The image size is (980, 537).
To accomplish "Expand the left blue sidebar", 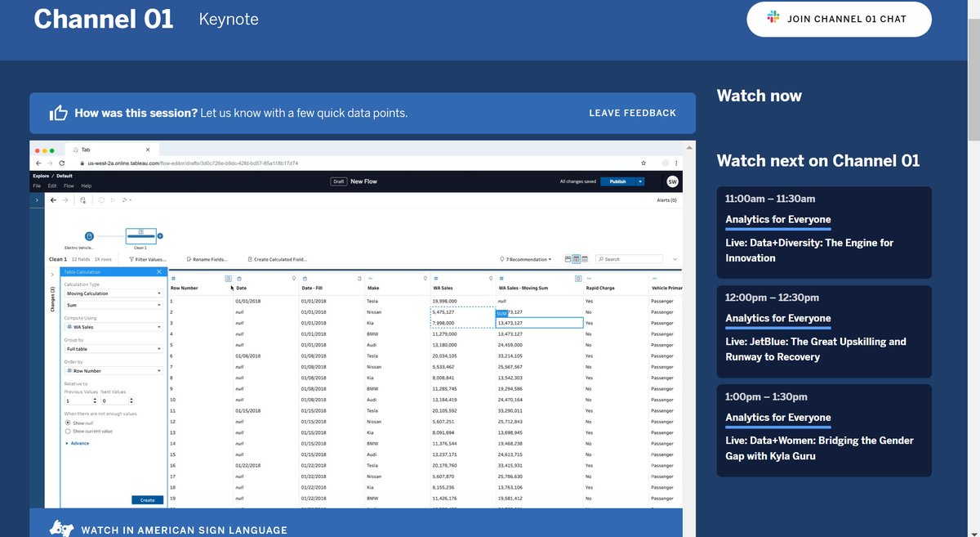I will [38, 199].
